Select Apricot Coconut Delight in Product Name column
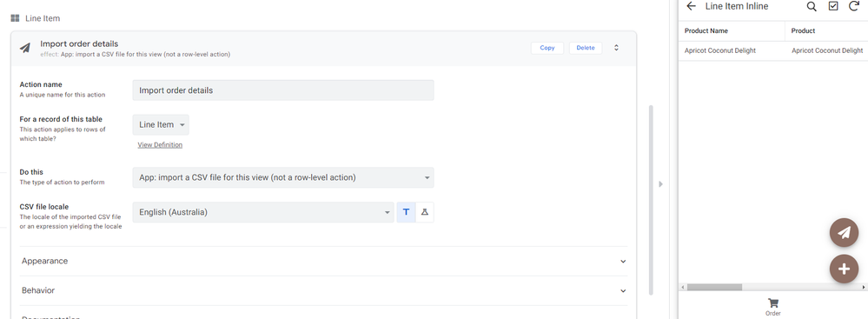868x319 pixels. click(720, 50)
